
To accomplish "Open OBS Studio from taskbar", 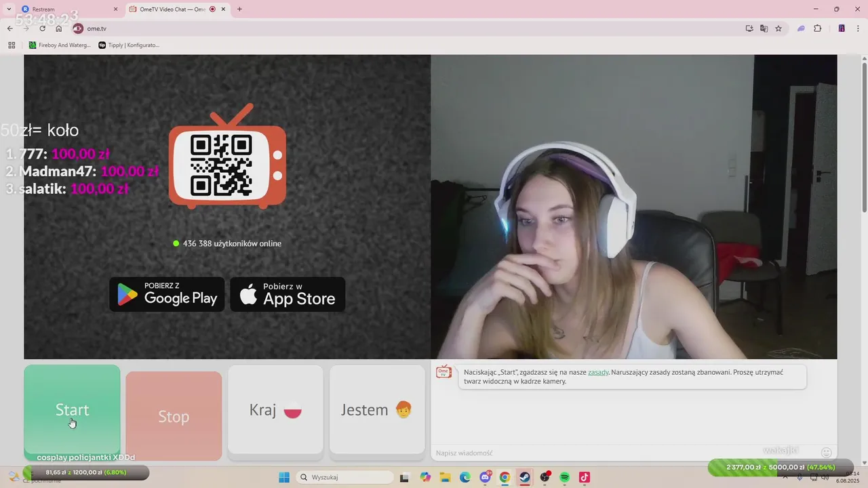I will [545, 477].
